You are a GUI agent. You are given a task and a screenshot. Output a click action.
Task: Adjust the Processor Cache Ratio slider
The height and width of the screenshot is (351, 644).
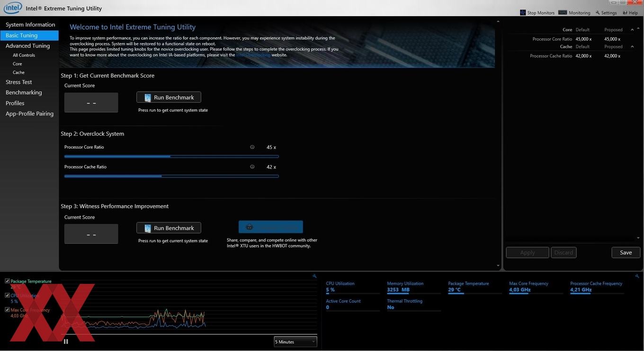click(171, 176)
